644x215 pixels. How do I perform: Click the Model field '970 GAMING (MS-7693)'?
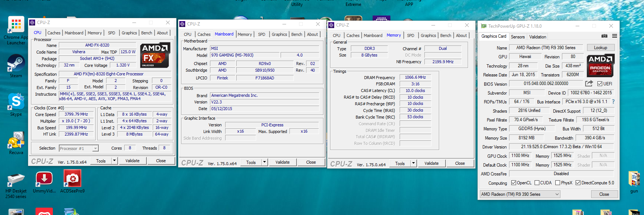click(x=245, y=55)
